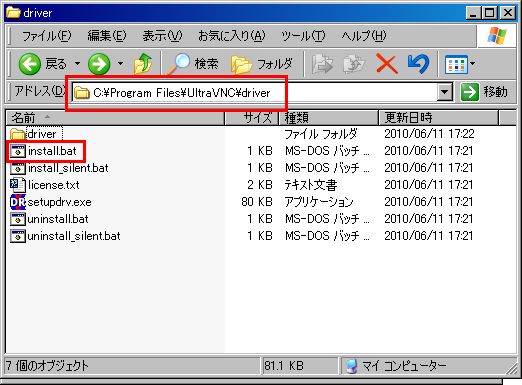Image resolution: width=522 pixels, height=385 pixels.
Task: Click the green Back arrow button
Action: [29, 64]
